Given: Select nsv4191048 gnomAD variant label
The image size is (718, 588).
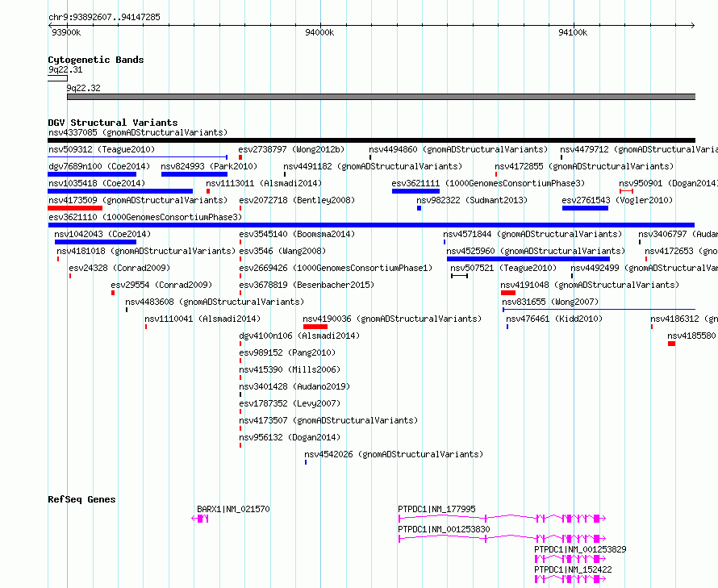Looking at the screenshot, I should coord(590,286).
